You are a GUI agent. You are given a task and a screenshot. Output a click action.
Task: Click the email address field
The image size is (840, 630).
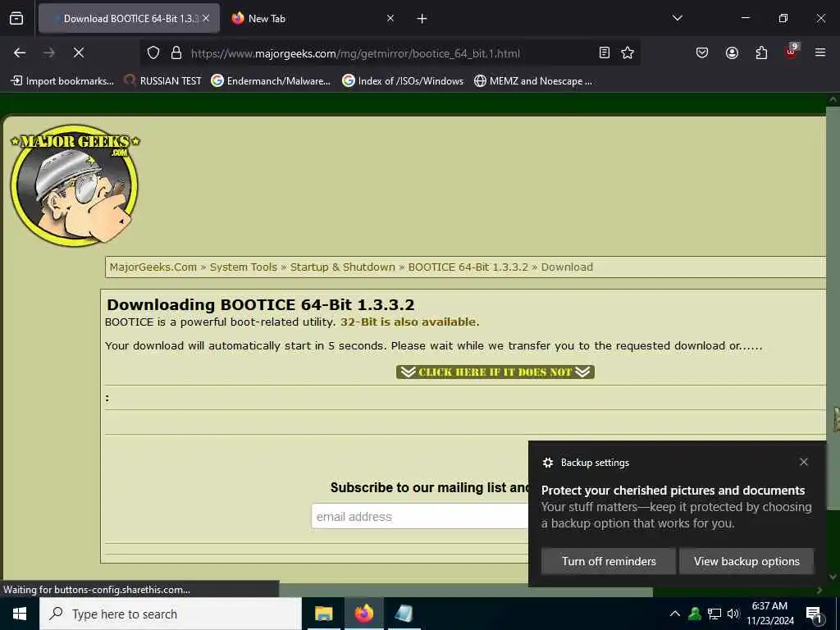point(419,517)
